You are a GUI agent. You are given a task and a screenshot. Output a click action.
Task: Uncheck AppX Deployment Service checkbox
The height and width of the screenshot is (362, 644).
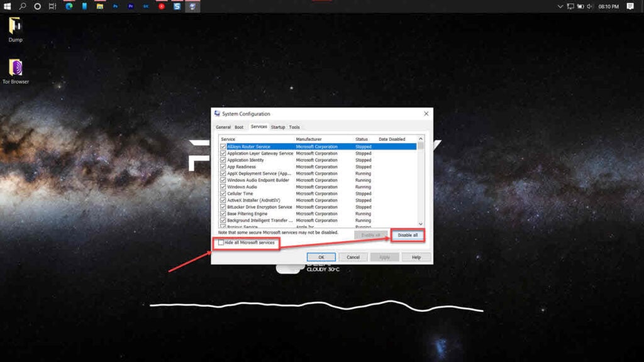[x=223, y=173]
